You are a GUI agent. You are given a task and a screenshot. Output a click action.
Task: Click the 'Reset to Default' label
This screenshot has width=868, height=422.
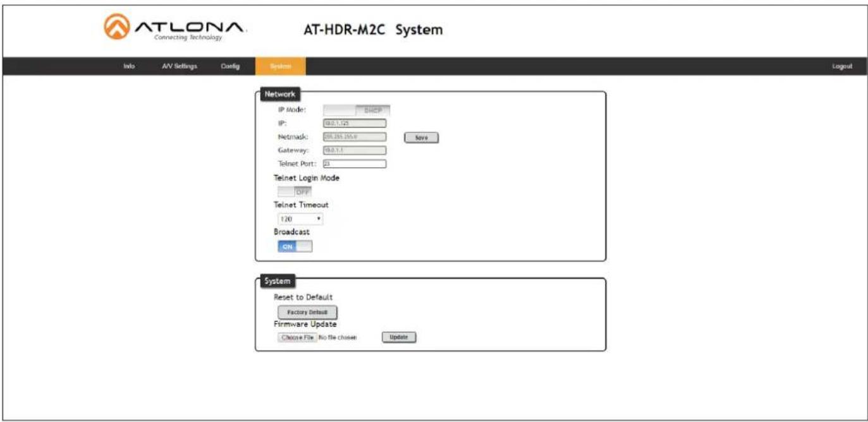pyautogui.click(x=303, y=297)
